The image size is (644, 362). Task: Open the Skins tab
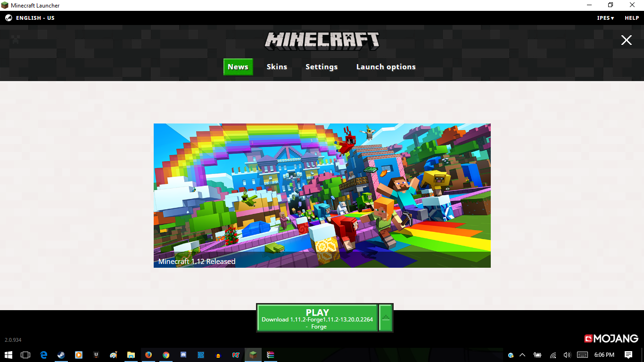[277, 67]
